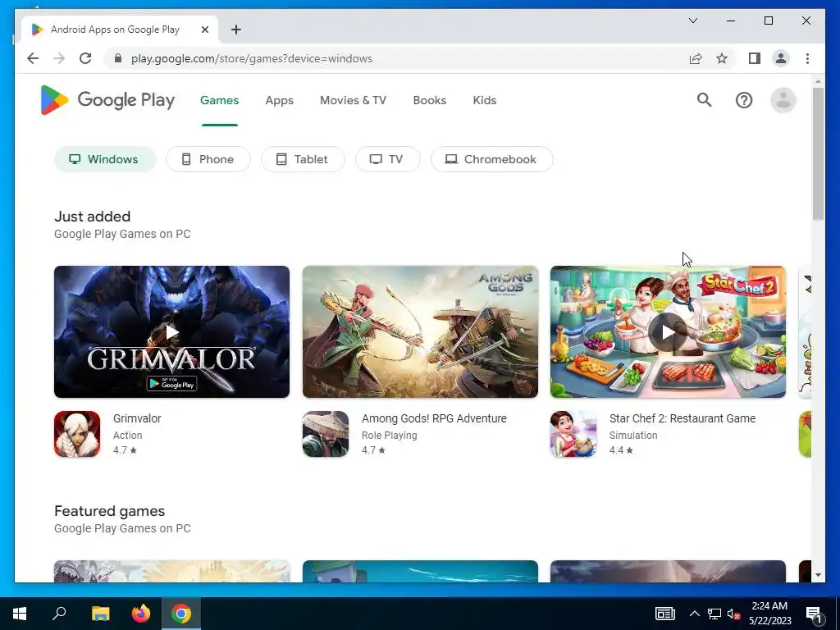The height and width of the screenshot is (630, 840).
Task: Open the network tray icon
Action: 714,614
